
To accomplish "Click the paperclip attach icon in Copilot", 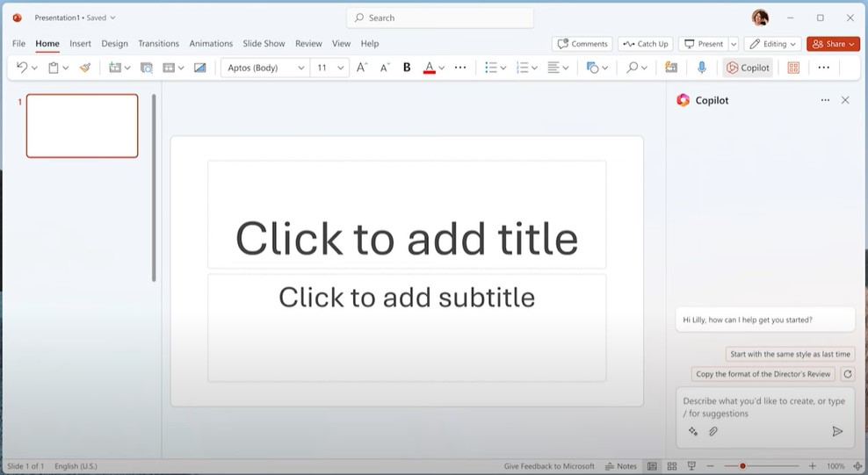I will [713, 431].
